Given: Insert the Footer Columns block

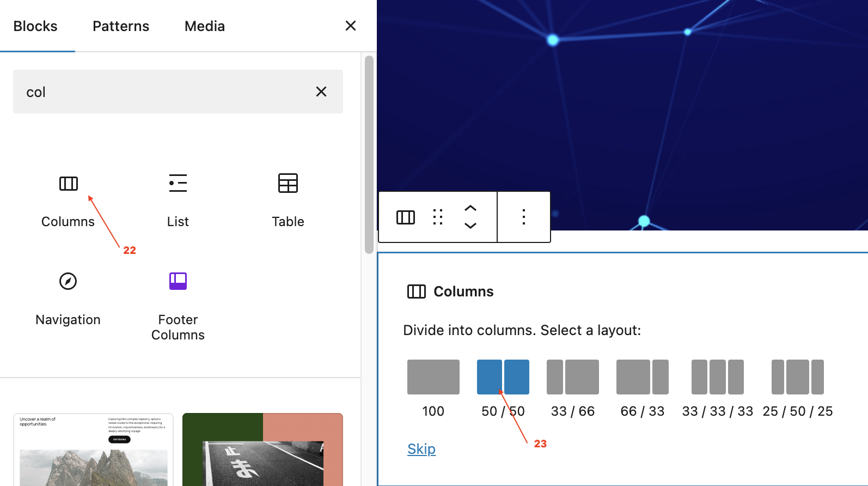Looking at the screenshot, I should 178,306.
